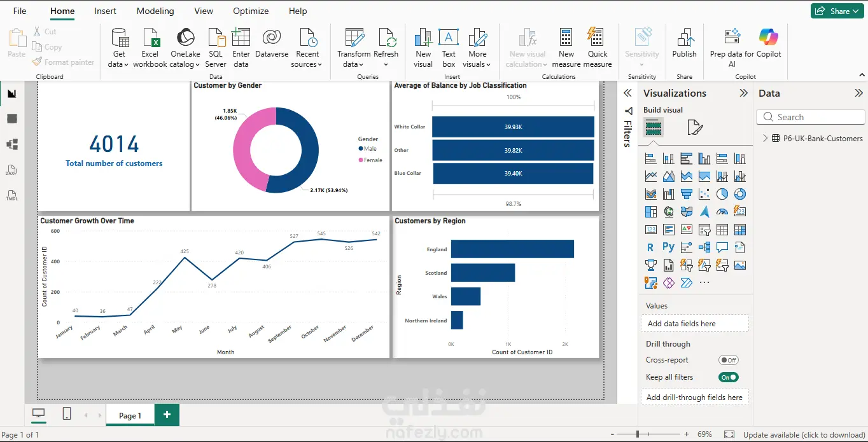
Task: Open TMDL view in sidebar
Action: pyautogui.click(x=12, y=196)
